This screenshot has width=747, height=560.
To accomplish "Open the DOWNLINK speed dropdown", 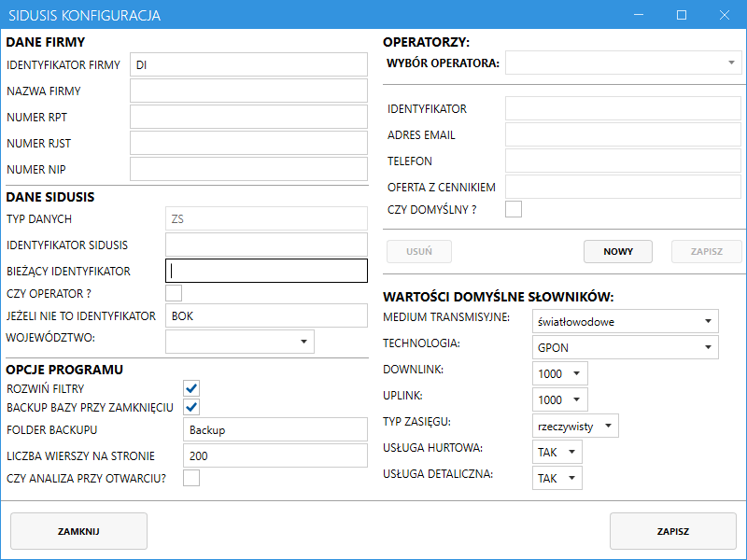I will tap(559, 373).
